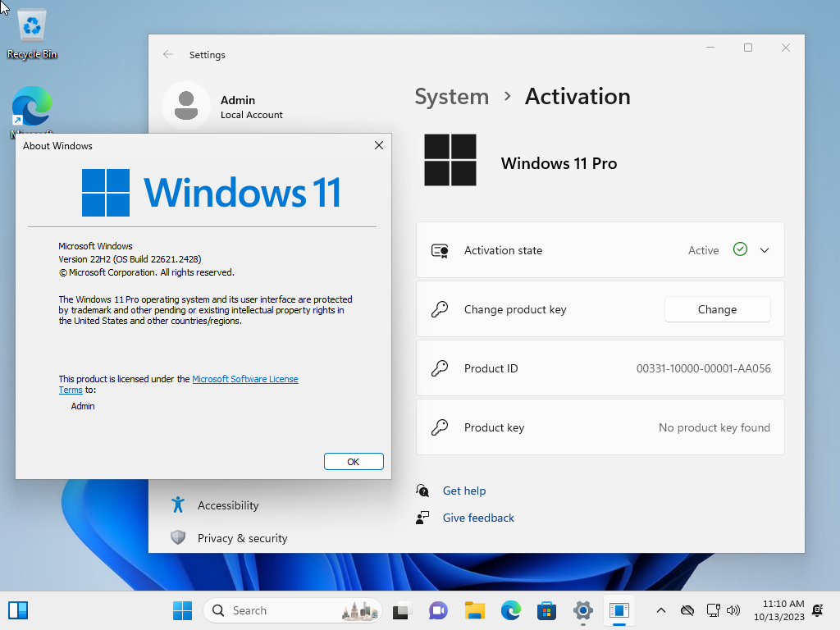The image size is (840, 630).
Task: Switch to the Settings gear taskbar icon
Action: tap(583, 610)
